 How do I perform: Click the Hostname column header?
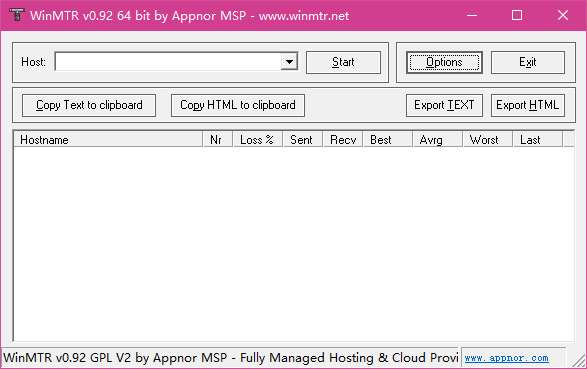pyautogui.click(x=108, y=140)
